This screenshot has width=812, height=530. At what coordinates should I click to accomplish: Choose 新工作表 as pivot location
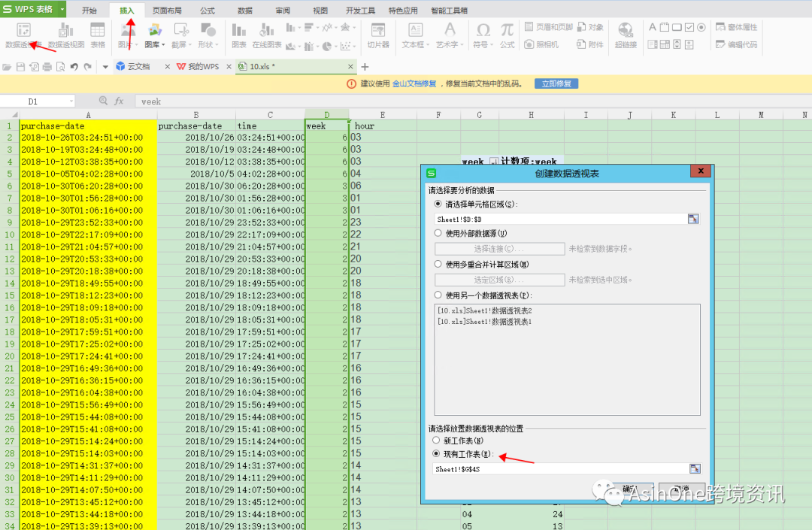[436, 441]
